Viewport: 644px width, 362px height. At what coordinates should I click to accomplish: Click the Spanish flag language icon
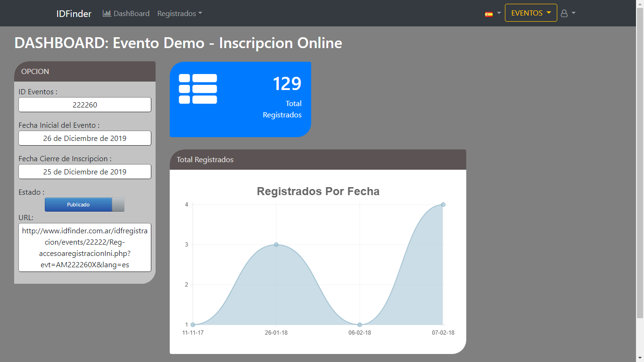tap(489, 14)
